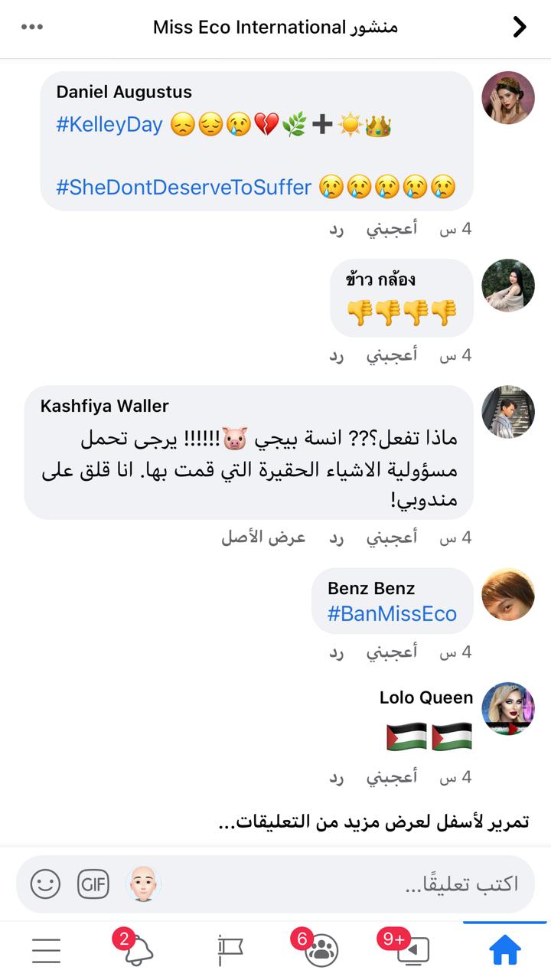This screenshot has width=551, height=980.
Task: Open avatar stickers in comment box
Action: point(142,884)
